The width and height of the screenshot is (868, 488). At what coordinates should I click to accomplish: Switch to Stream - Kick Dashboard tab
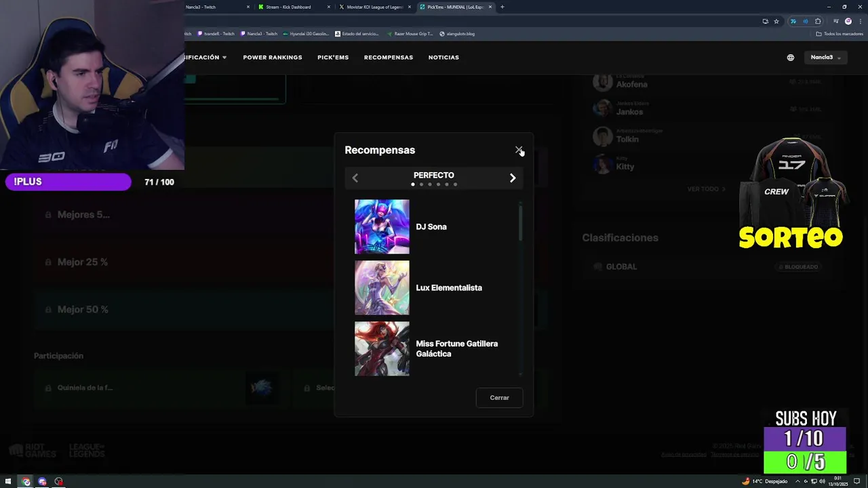point(293,7)
